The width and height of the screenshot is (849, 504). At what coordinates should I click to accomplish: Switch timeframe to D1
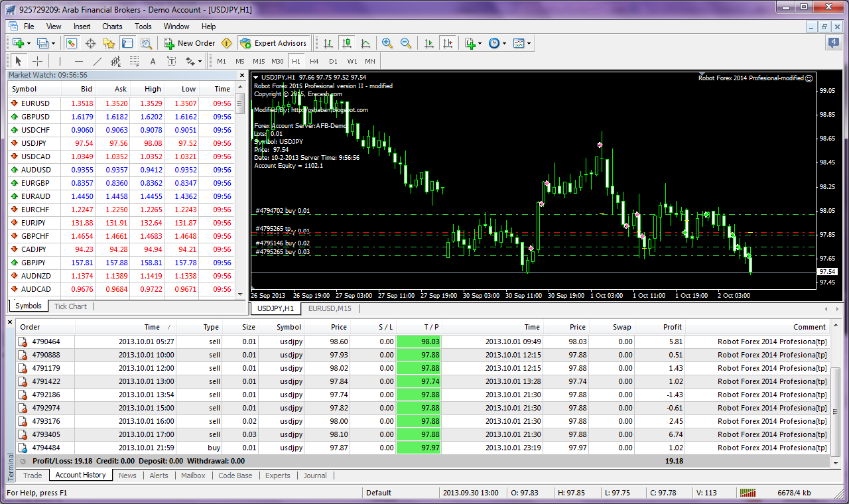coord(333,61)
